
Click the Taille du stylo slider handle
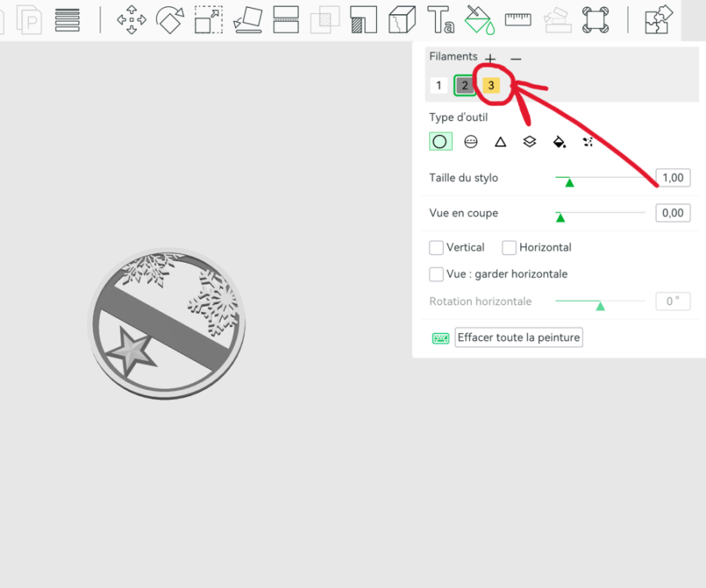tap(570, 182)
